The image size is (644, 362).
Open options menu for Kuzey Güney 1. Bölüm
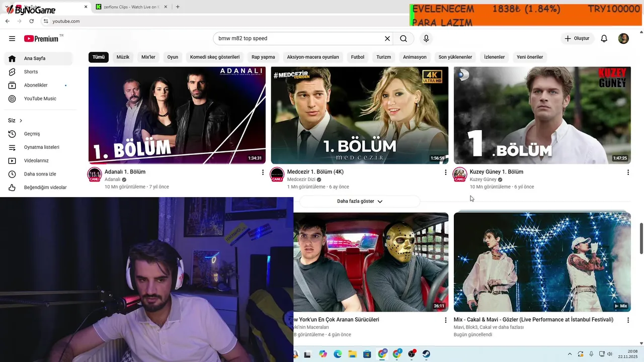tap(628, 172)
